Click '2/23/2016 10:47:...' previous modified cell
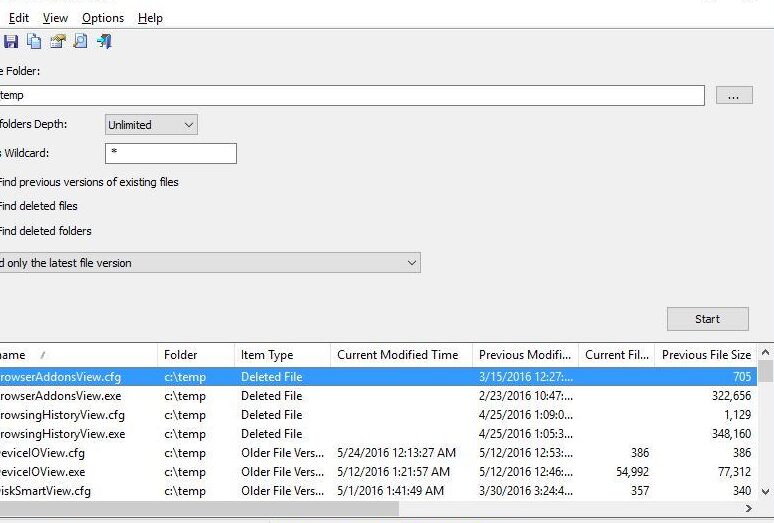The image size is (774, 523). pyautogui.click(x=526, y=396)
